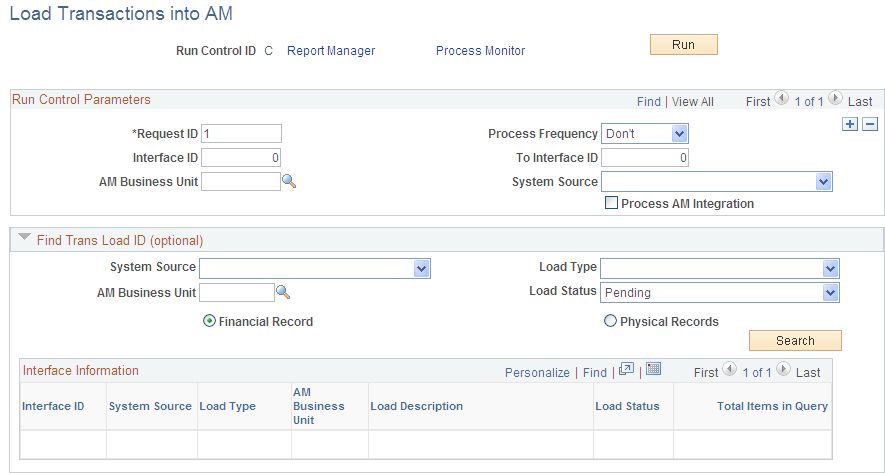Sort by Total Items in Query column
This screenshot has width=885, height=473.
(x=772, y=406)
